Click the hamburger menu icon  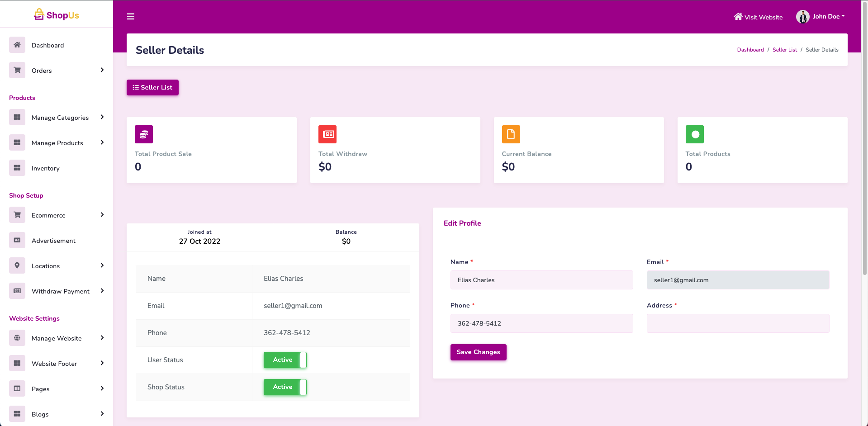coord(131,17)
